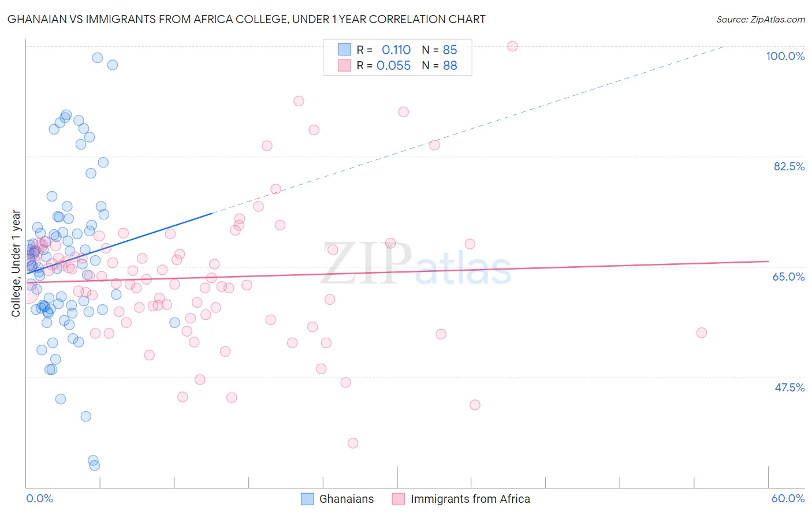812x515 pixels.
Task: Click the College, Under 1 year axis title
Action: click(x=16, y=263)
